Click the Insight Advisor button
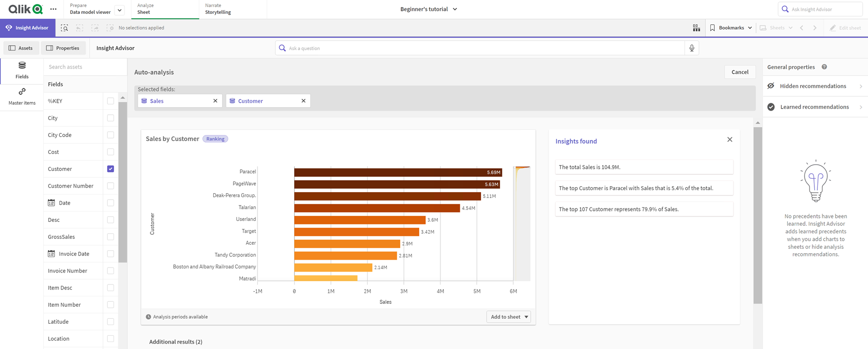 [27, 28]
